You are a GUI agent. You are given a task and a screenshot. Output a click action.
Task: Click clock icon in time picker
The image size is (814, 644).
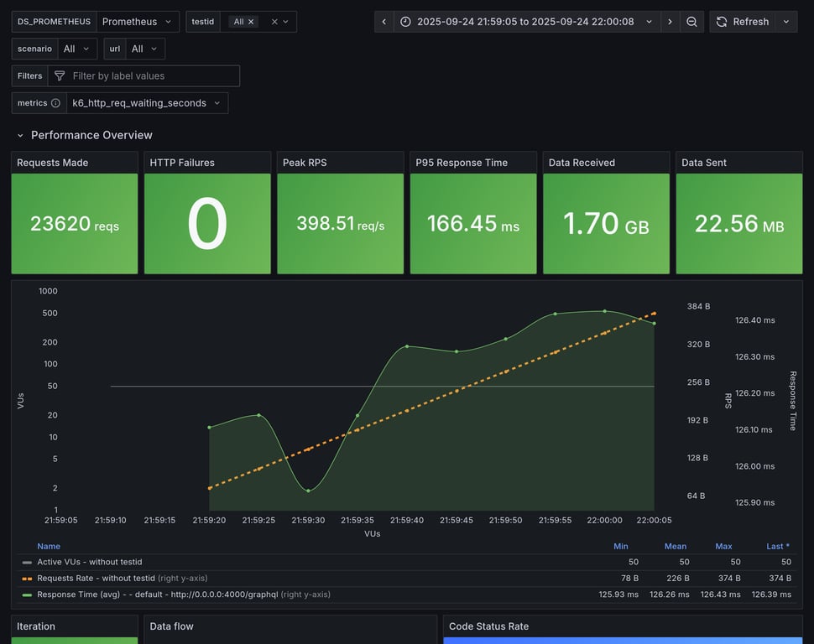tap(405, 22)
